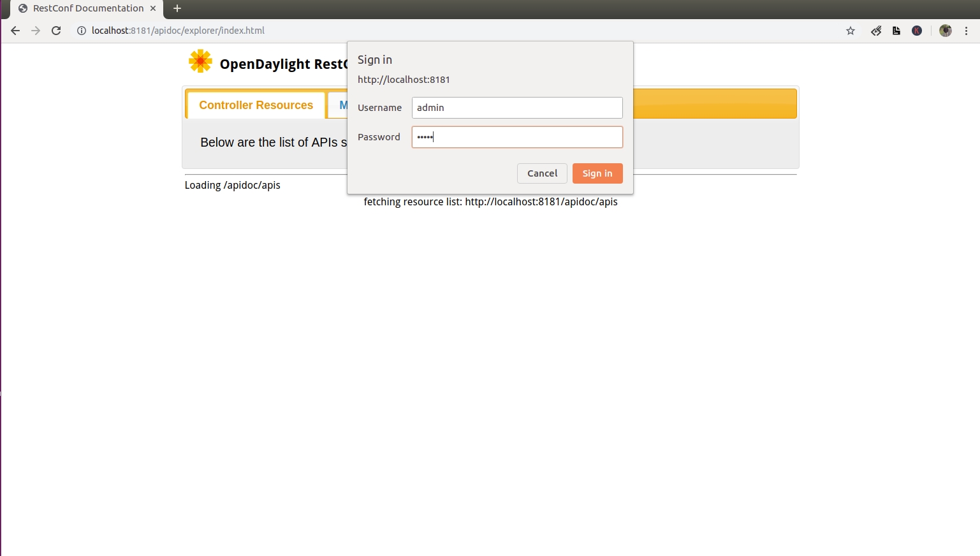980x556 pixels.
Task: Cancel the sign in dialog
Action: (542, 173)
